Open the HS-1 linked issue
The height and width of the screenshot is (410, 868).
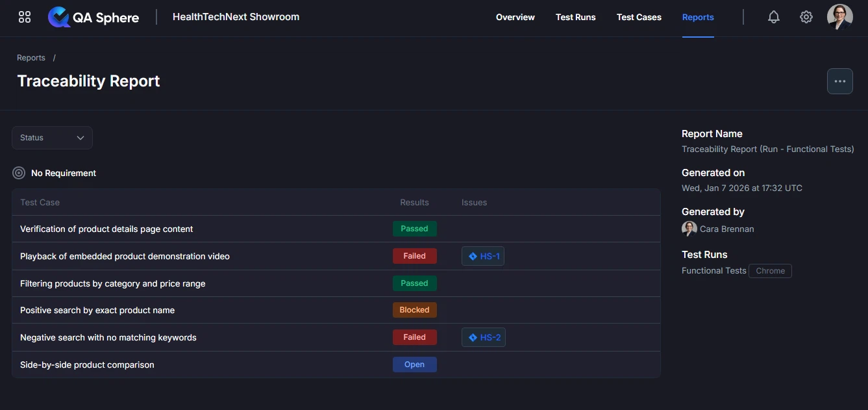tap(483, 256)
